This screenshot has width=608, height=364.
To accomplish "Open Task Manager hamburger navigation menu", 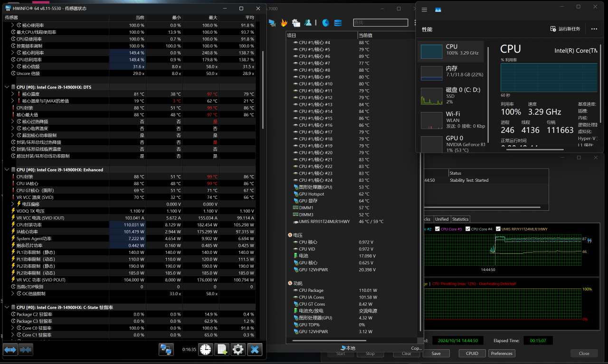I will (424, 9).
